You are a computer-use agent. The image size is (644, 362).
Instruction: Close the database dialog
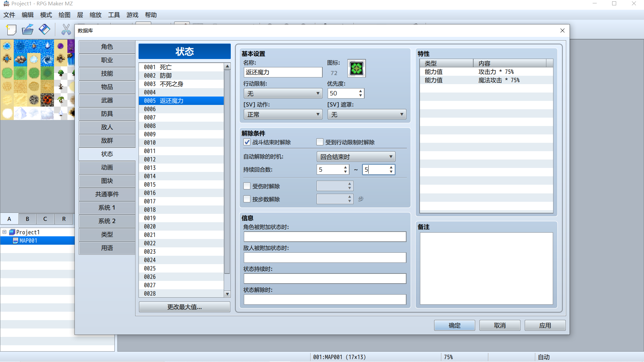pos(562,31)
